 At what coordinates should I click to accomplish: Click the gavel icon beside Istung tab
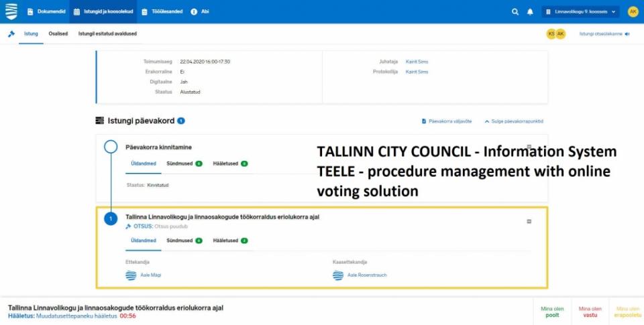[11, 34]
